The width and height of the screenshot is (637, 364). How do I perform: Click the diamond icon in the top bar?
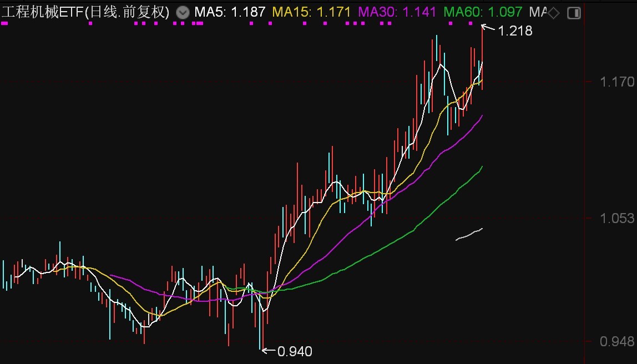click(x=554, y=12)
